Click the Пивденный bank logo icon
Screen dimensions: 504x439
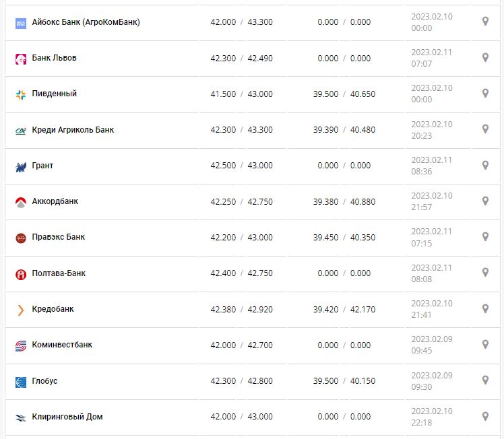pos(20,94)
